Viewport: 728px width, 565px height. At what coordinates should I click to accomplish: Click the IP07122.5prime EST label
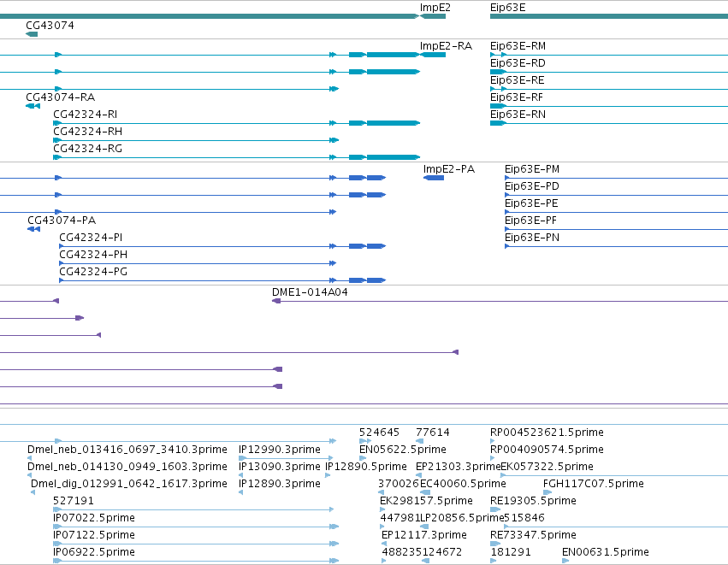[x=94, y=535]
